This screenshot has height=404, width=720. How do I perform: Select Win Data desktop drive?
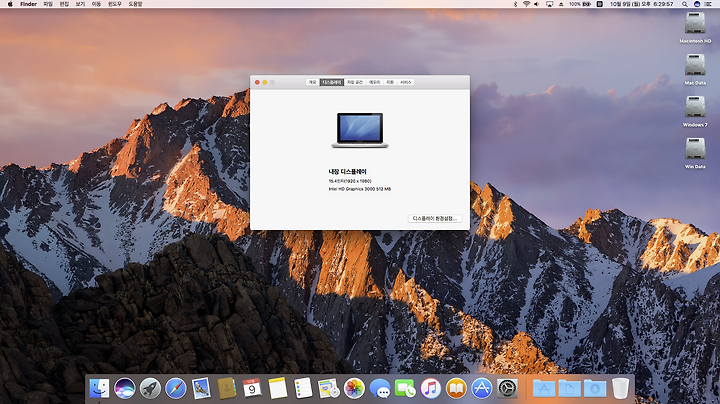pyautogui.click(x=695, y=153)
